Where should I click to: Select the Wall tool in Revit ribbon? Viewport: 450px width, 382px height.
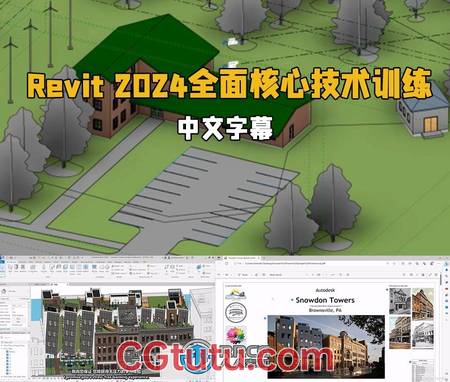[10, 268]
